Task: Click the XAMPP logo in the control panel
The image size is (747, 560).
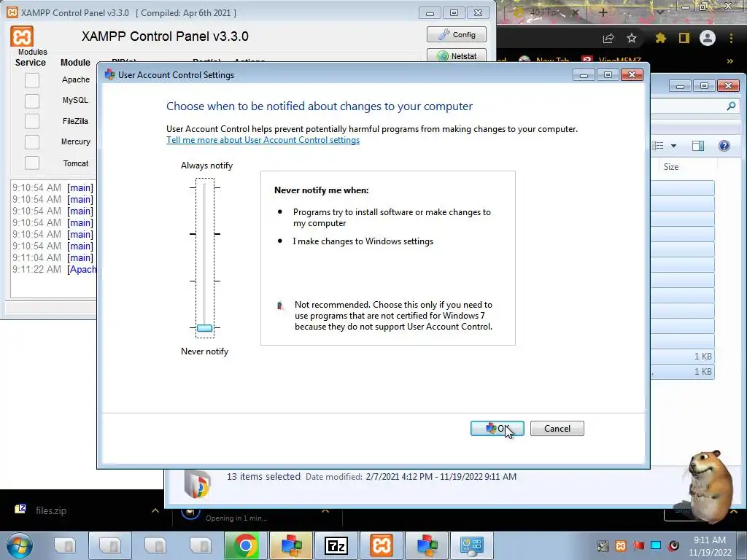Action: click(x=22, y=36)
